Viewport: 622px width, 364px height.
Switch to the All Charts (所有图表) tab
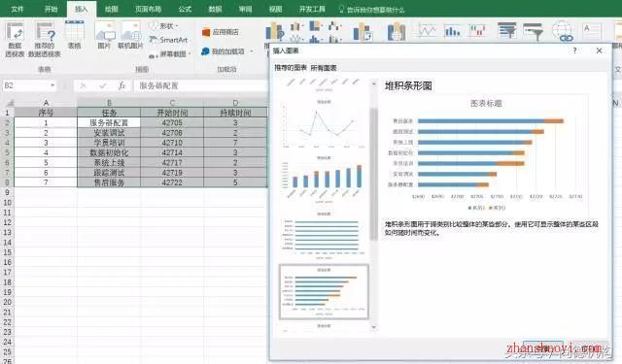(324, 68)
